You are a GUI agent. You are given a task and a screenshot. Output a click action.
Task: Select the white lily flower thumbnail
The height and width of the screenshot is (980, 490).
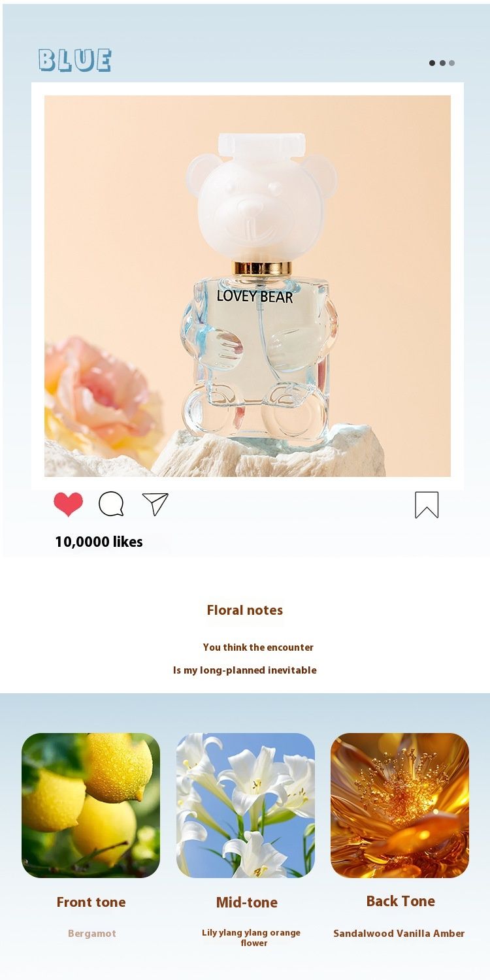[246, 805]
